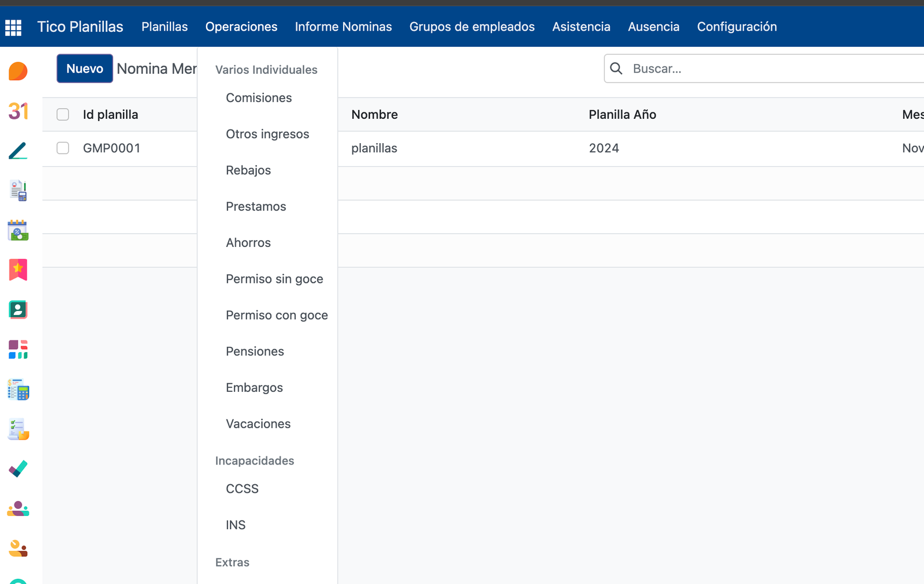This screenshot has height=584, width=924.
Task: Click the Tico Planillas app title
Action: pos(80,27)
